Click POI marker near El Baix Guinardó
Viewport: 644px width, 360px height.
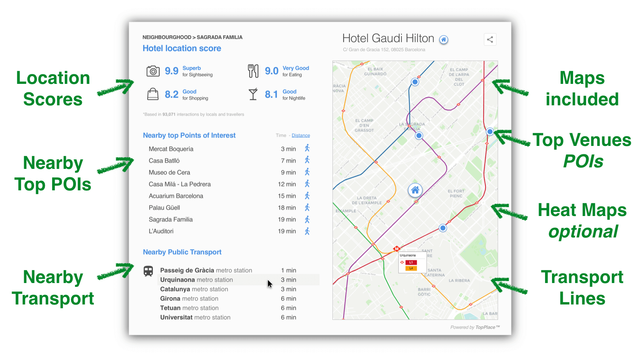(415, 82)
